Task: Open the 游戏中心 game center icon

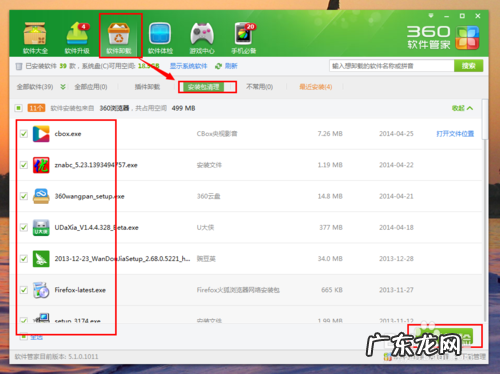Action: point(202,37)
